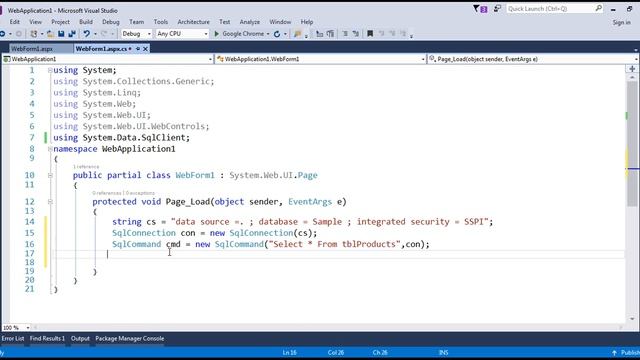Viewport: 640px width, 360px height.
Task: Open the Architecture menu
Action: coord(193,22)
